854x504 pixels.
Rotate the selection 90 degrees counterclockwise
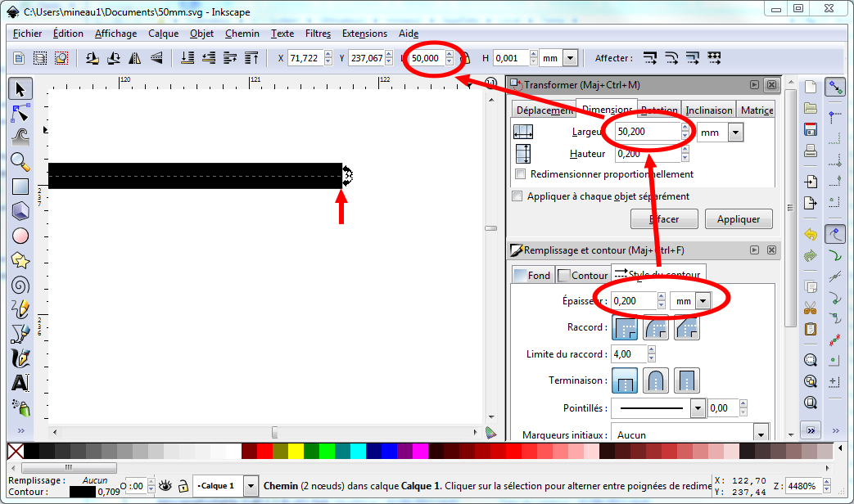(93, 57)
